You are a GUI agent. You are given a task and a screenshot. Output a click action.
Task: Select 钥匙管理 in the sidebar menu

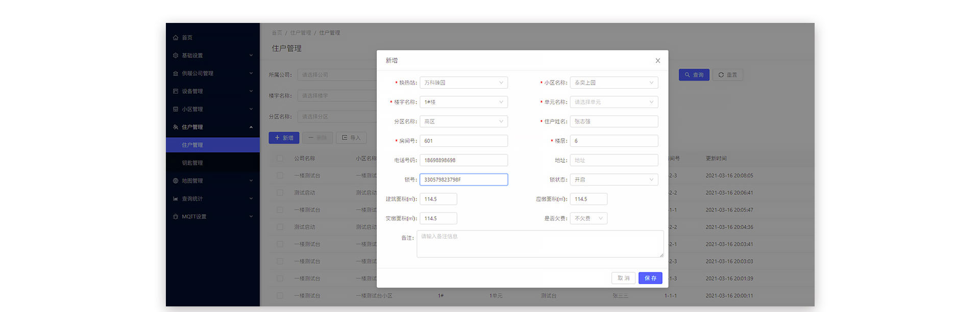tap(192, 163)
